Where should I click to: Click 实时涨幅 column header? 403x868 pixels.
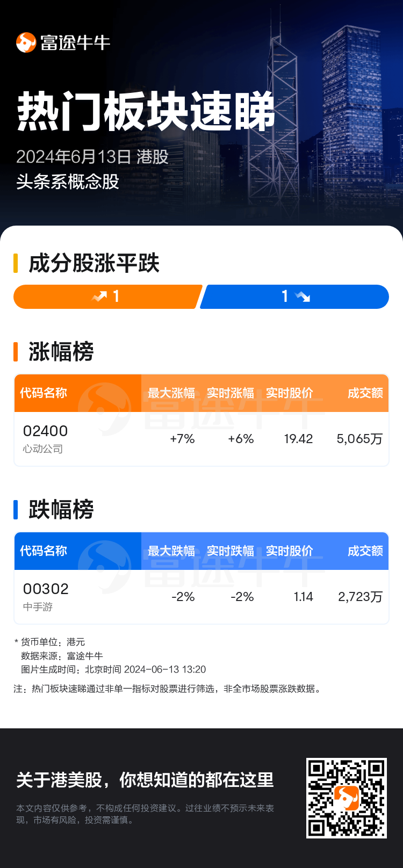pyautogui.click(x=231, y=393)
